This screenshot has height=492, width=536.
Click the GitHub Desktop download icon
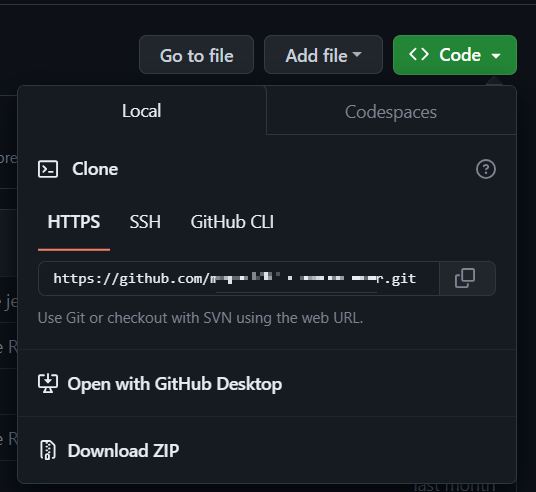tap(48, 384)
